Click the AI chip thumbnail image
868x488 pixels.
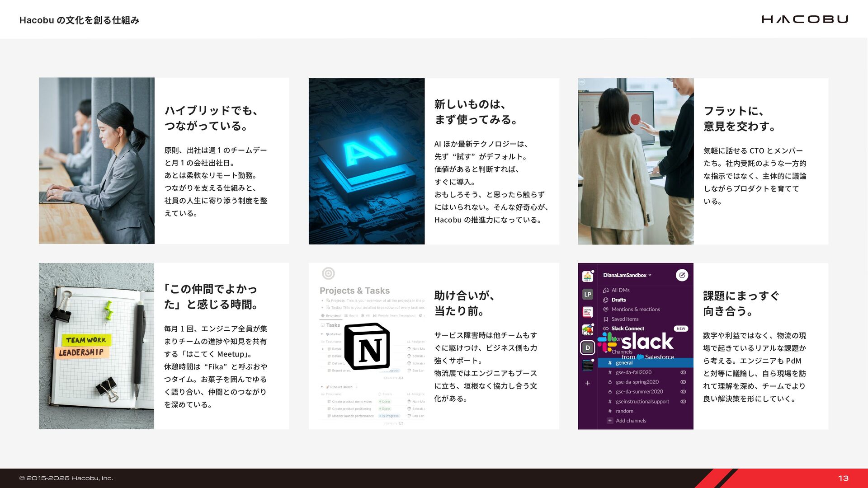367,161
